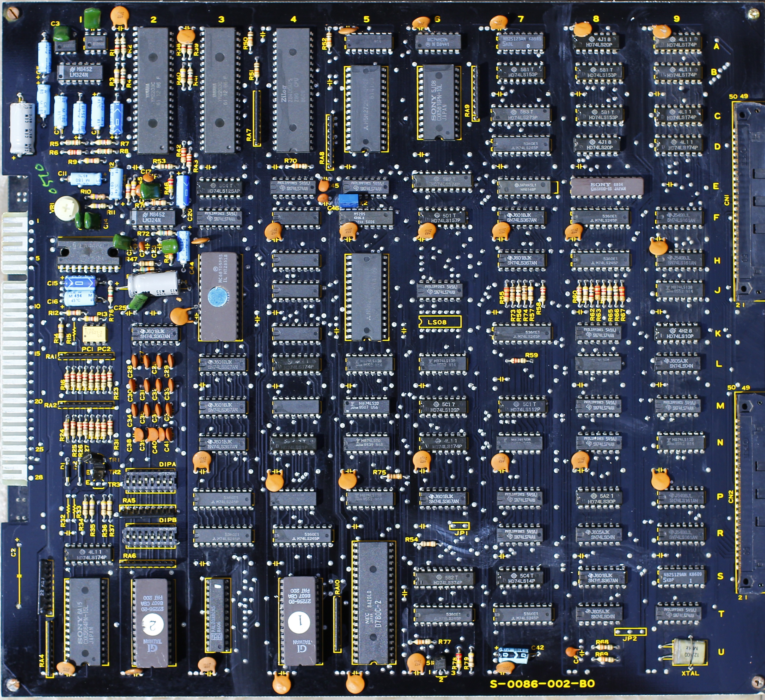Click the JP2 jumper pads

[x=630, y=632]
